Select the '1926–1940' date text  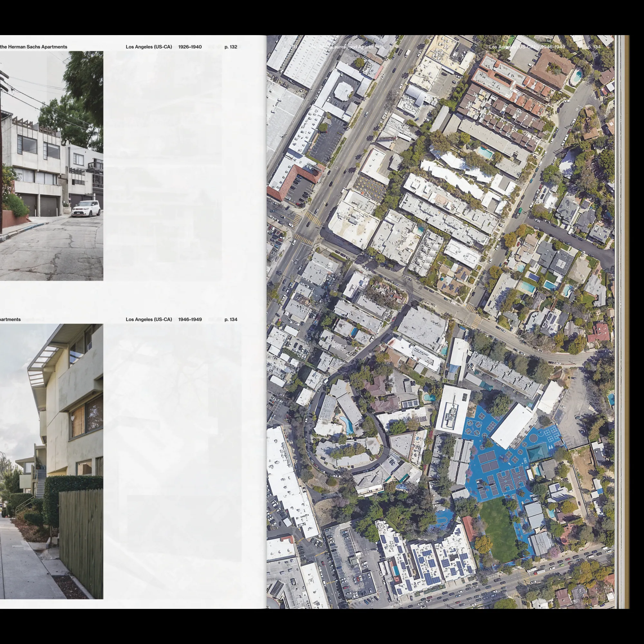pyautogui.click(x=190, y=47)
